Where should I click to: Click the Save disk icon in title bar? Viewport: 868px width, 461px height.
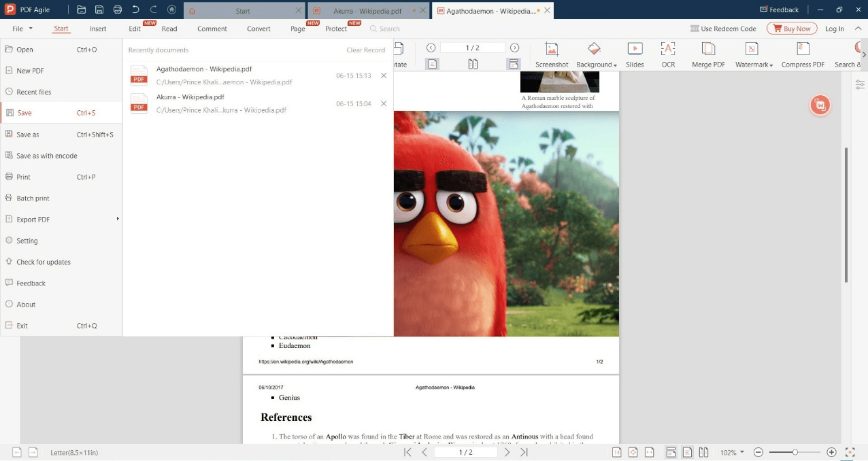[99, 10]
